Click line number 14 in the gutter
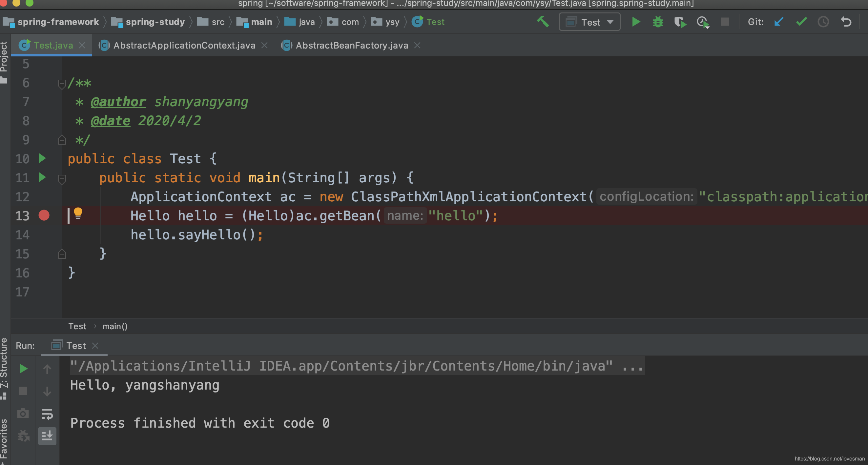868x465 pixels. click(x=22, y=234)
